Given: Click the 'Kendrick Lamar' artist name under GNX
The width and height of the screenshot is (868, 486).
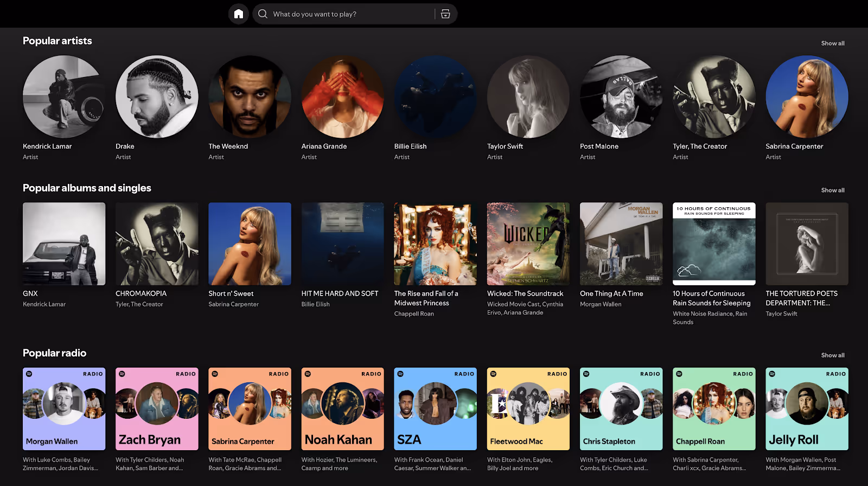Looking at the screenshot, I should tap(44, 304).
